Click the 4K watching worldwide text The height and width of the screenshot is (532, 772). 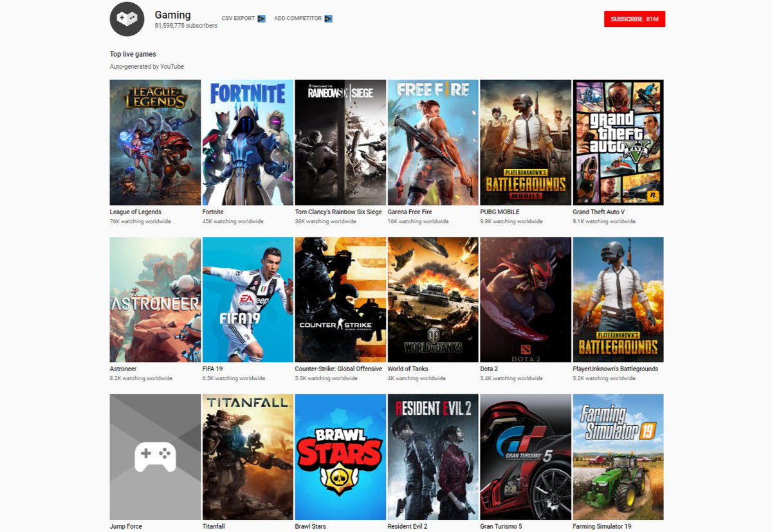pyautogui.click(x=417, y=379)
